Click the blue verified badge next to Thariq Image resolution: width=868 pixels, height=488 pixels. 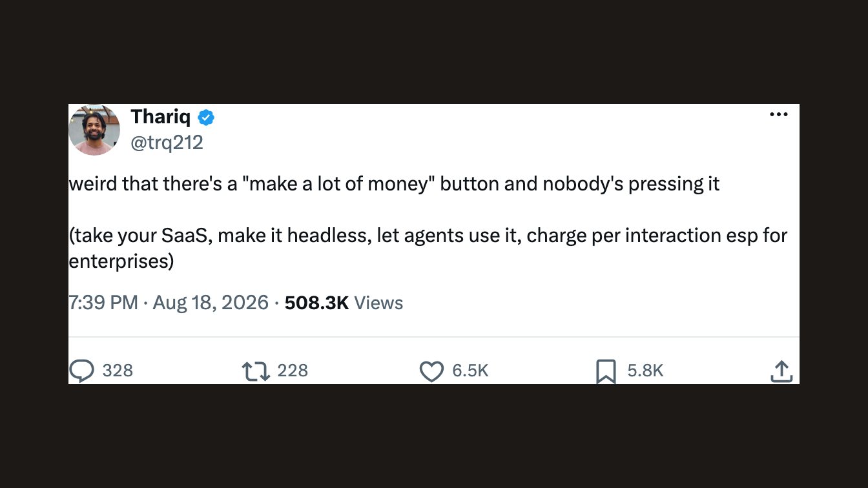pyautogui.click(x=206, y=117)
